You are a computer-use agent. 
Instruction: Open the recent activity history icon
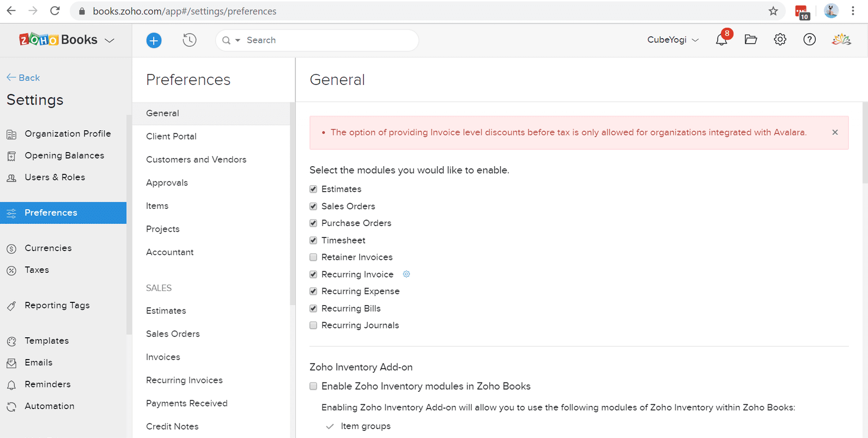[x=190, y=40]
